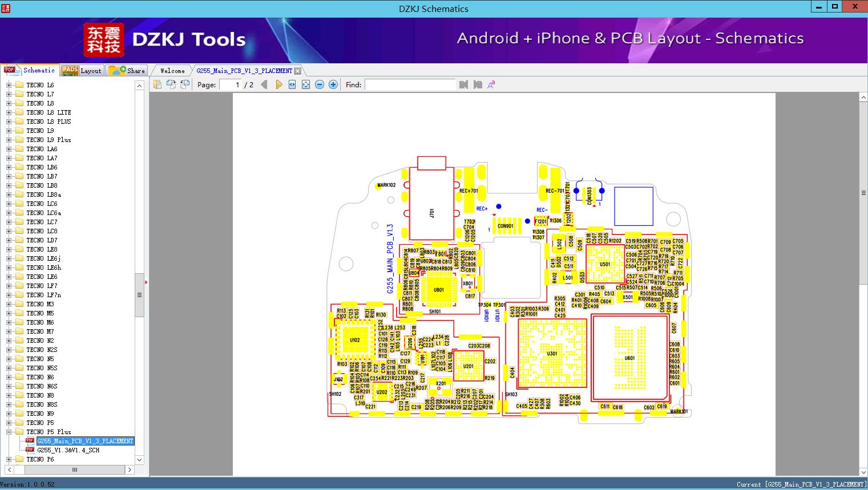Switch to the Welcome tab

pyautogui.click(x=172, y=71)
